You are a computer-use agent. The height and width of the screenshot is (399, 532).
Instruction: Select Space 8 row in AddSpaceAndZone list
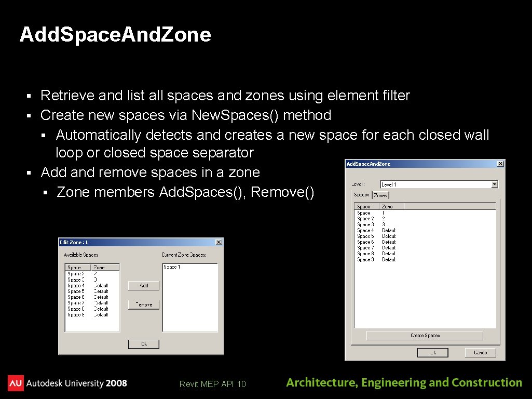coord(425,254)
